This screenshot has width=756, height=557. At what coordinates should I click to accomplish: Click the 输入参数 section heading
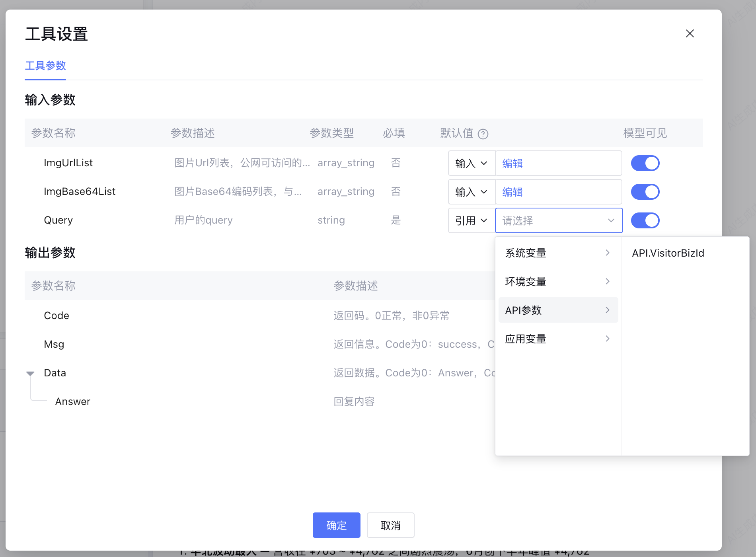(50, 99)
